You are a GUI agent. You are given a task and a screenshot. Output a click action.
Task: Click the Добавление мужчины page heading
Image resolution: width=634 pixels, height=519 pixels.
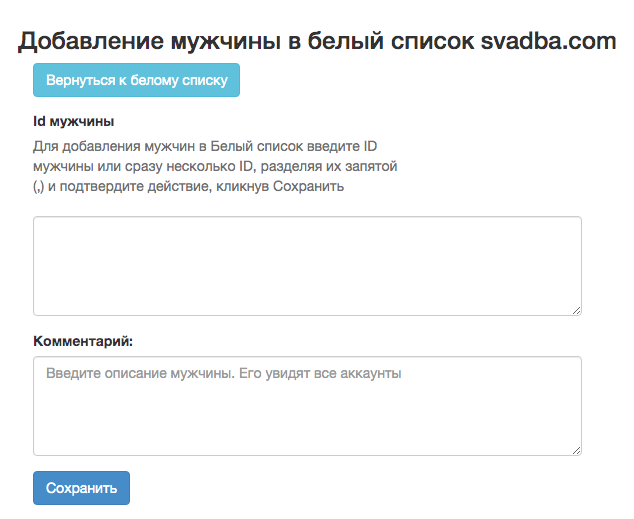(x=317, y=41)
